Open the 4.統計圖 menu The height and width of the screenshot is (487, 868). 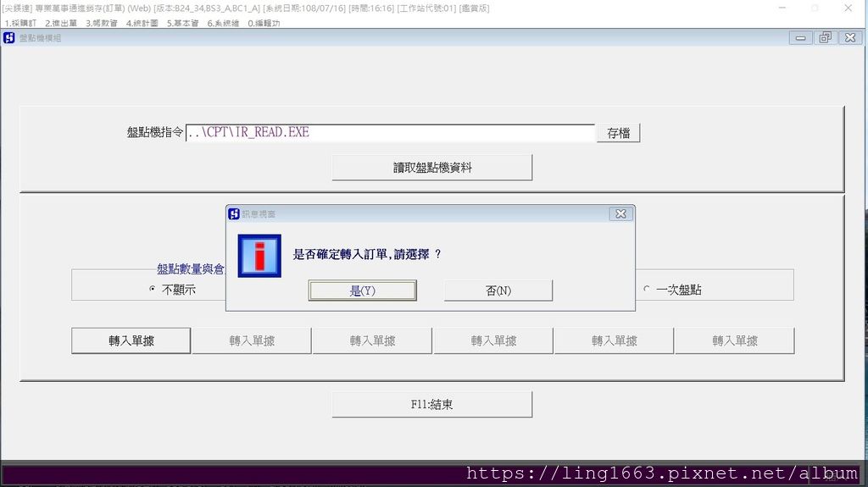(142, 23)
